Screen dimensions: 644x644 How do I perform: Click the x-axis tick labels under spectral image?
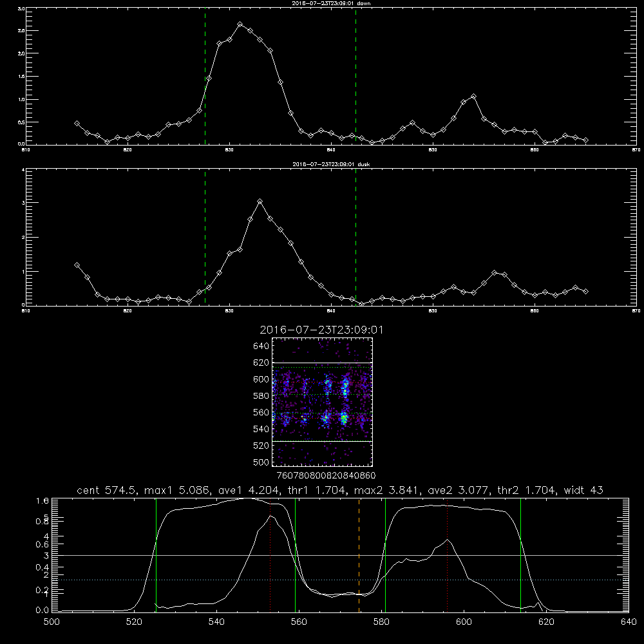pos(327,475)
